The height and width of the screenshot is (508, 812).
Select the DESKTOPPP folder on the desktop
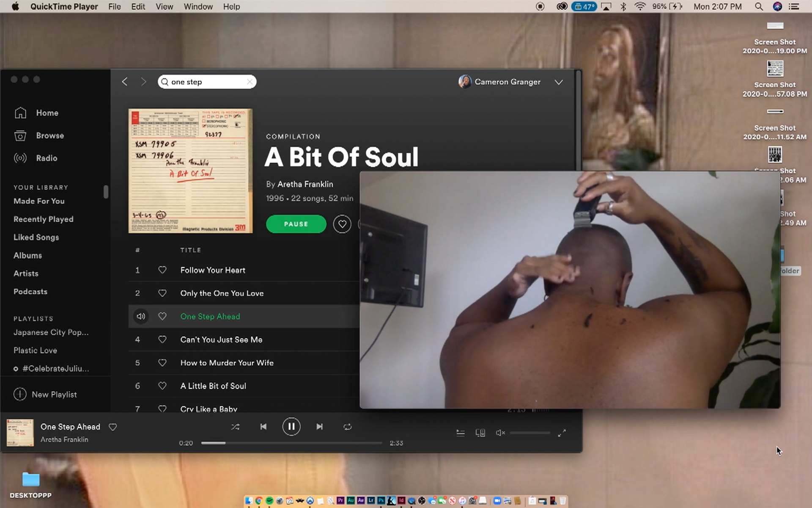pyautogui.click(x=30, y=485)
